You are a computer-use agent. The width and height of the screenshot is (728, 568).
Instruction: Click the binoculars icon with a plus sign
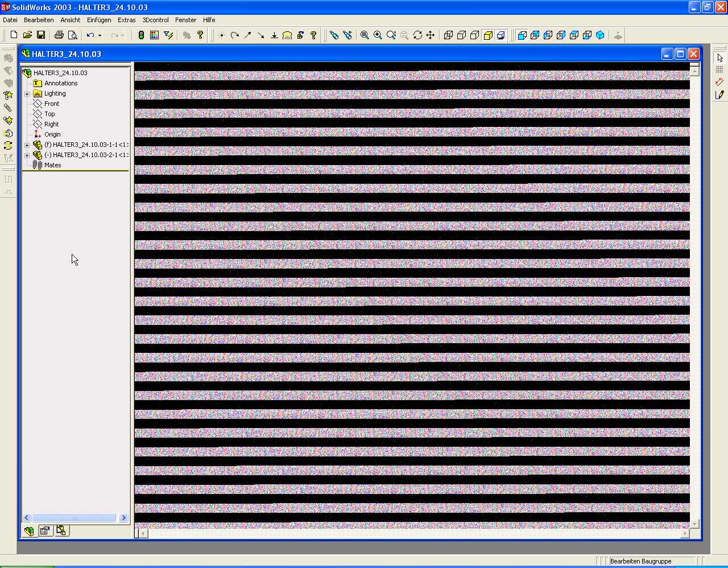348,35
